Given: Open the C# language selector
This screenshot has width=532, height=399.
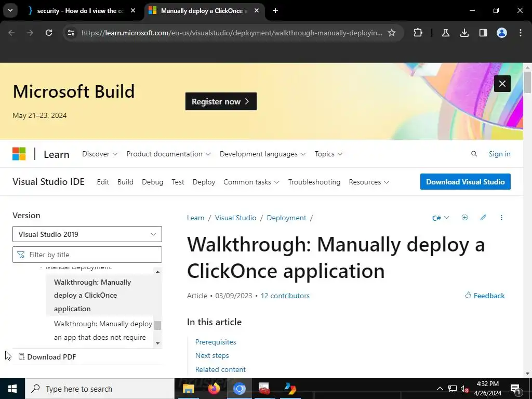Looking at the screenshot, I should (x=441, y=218).
